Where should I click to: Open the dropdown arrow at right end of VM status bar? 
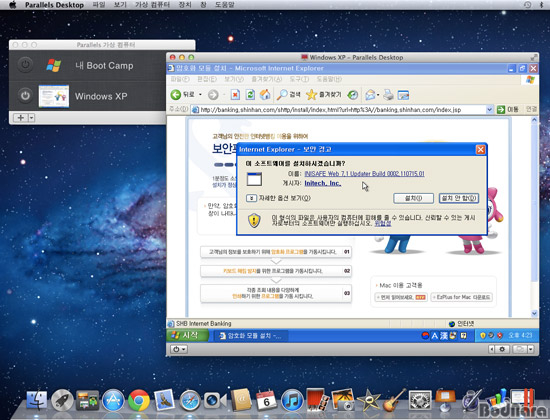pos(530,349)
